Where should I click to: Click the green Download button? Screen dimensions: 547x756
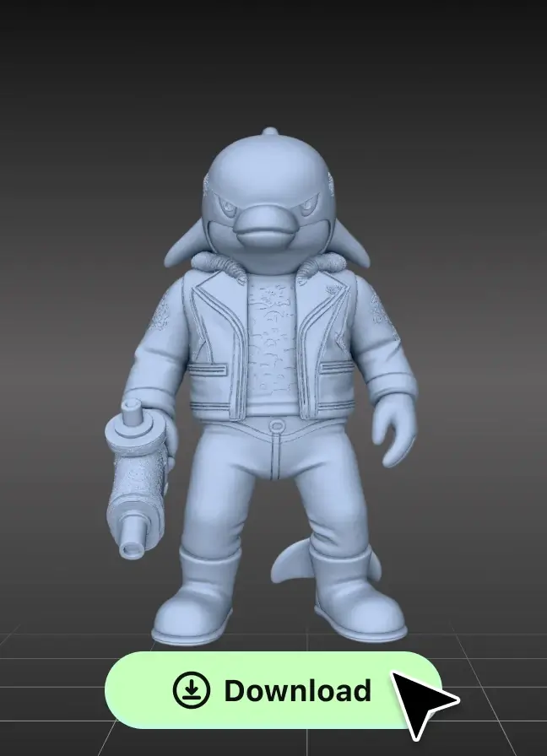pyautogui.click(x=273, y=690)
